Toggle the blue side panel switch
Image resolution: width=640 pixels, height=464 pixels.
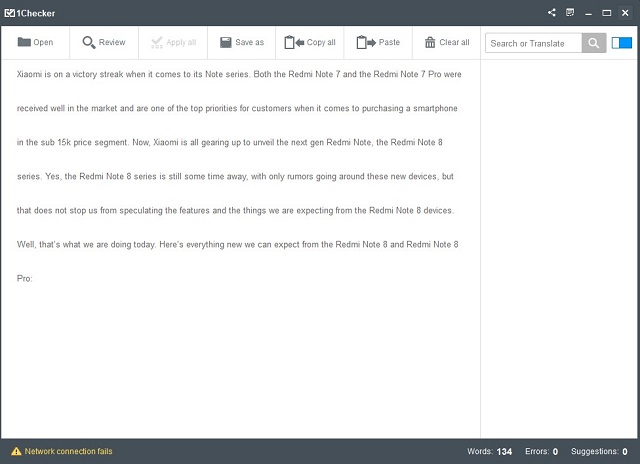coord(622,43)
